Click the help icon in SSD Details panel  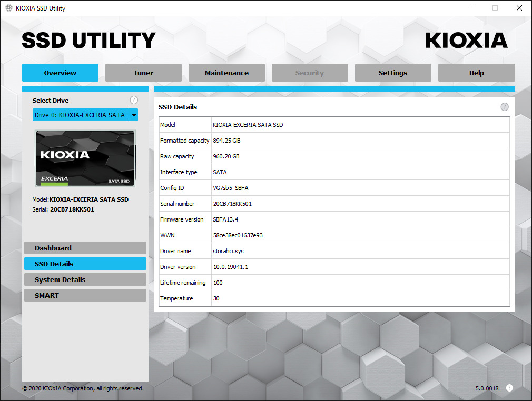(x=504, y=107)
